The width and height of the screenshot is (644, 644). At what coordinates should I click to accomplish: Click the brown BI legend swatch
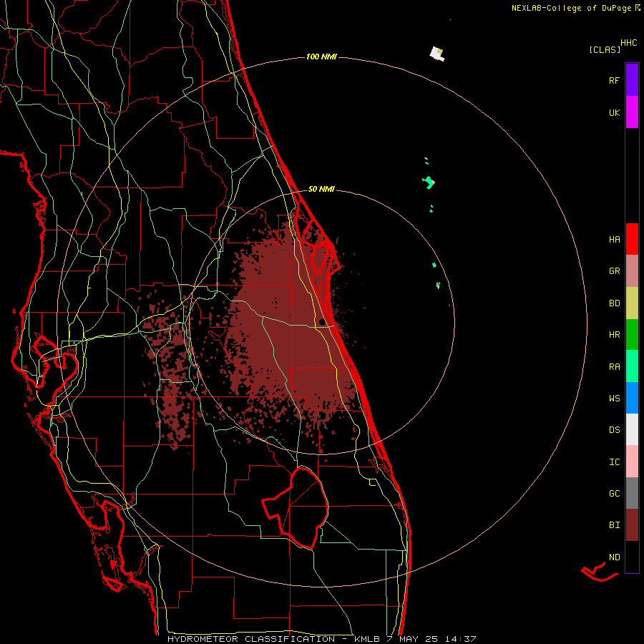click(x=632, y=525)
